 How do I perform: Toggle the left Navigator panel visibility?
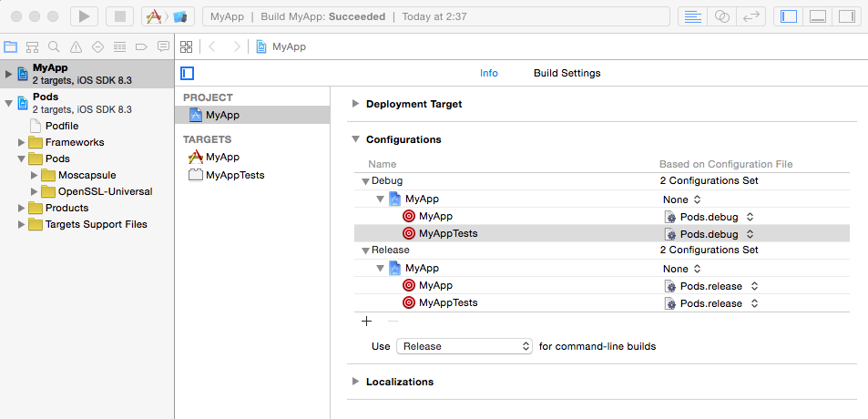pyautogui.click(x=789, y=16)
